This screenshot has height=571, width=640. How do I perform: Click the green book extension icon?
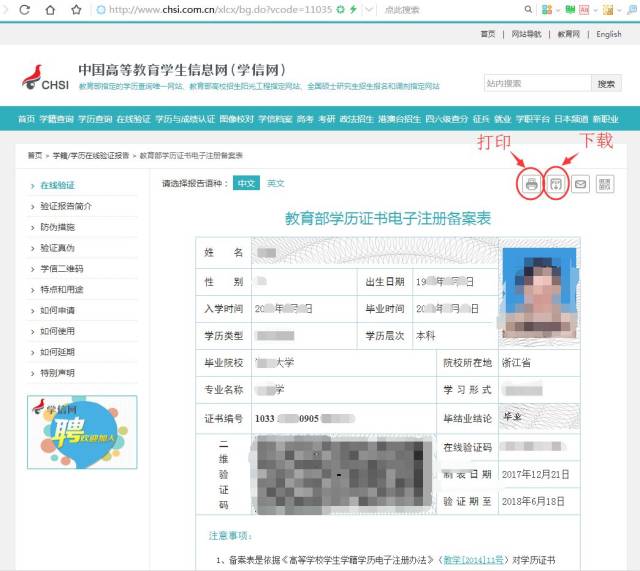pos(570,9)
